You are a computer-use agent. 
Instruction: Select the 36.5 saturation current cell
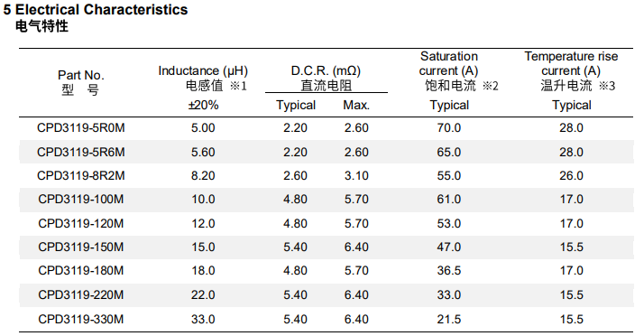tap(449, 271)
